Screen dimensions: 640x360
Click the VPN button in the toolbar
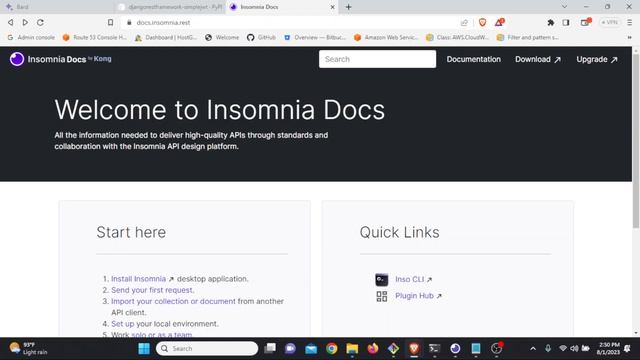pyautogui.click(x=609, y=22)
